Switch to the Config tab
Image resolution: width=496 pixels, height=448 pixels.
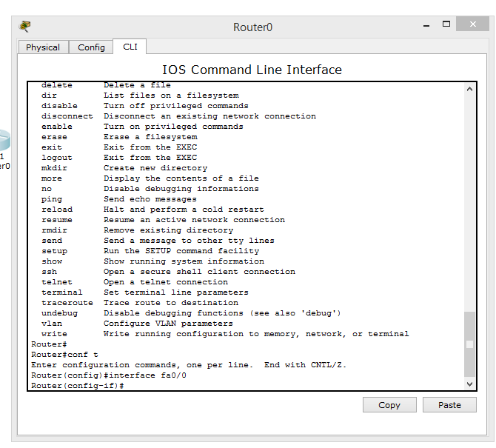[91, 47]
